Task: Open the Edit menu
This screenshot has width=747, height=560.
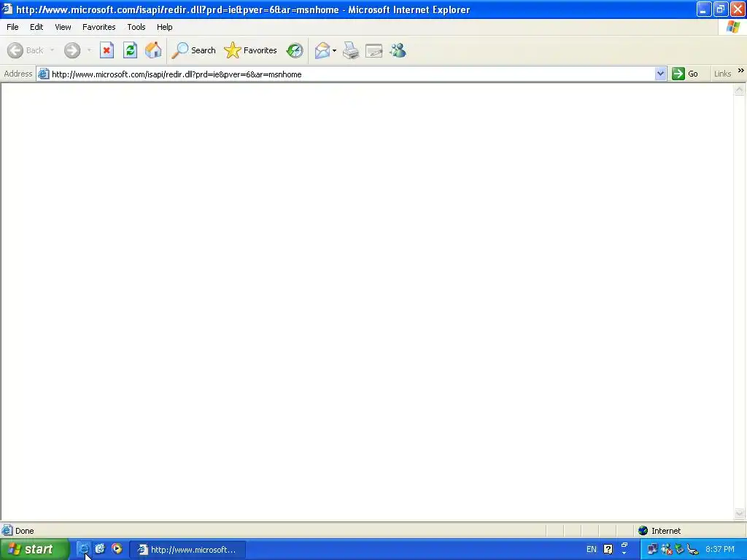Action: coord(36,27)
